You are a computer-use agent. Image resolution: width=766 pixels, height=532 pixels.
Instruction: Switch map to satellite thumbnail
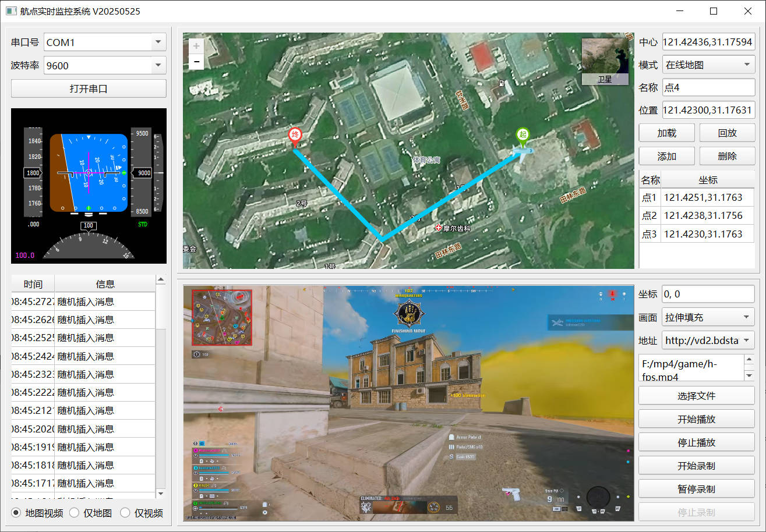coord(605,61)
